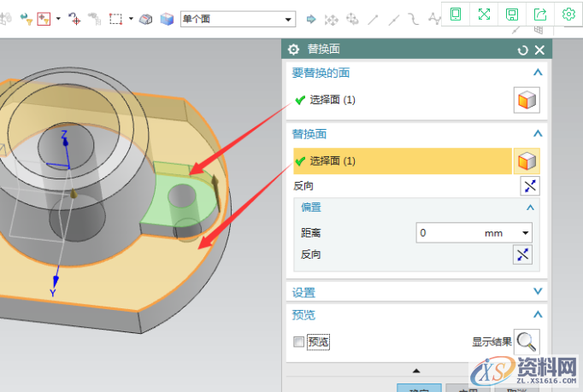Click the curve snap icon
583x392 pixels.
click(414, 19)
